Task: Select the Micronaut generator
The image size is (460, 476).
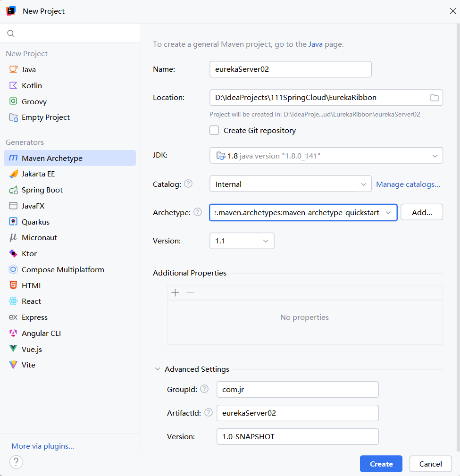Action: coord(70,237)
